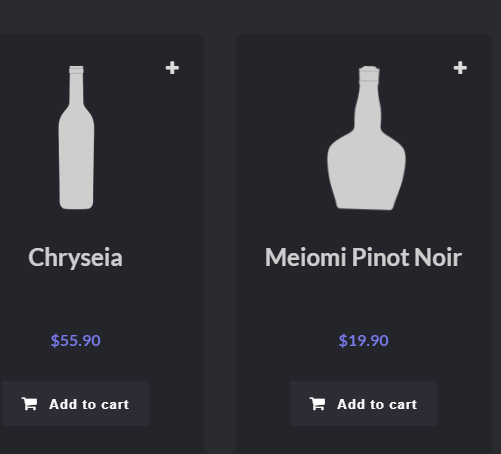501x454 pixels.
Task: Click blank space between Chryseia title and price
Action: (75, 302)
